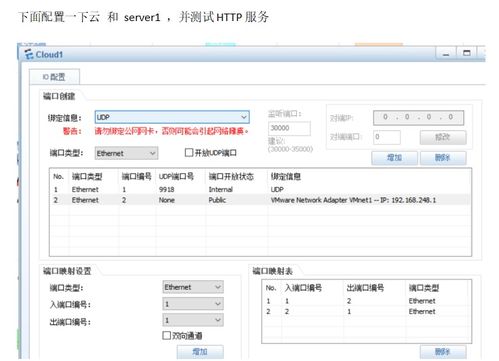499x361 pixels.
Task: Expand the 出端口编号 dropdown
Action: click(193, 320)
